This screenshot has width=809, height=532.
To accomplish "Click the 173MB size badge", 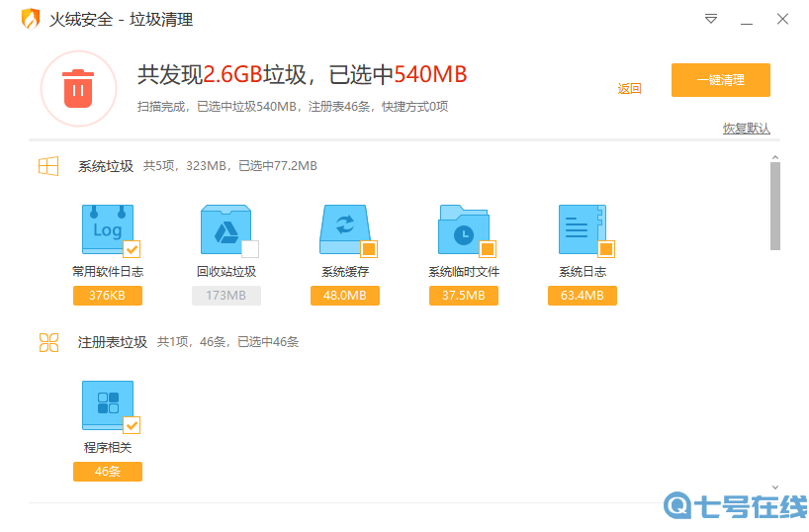I will tap(225, 296).
